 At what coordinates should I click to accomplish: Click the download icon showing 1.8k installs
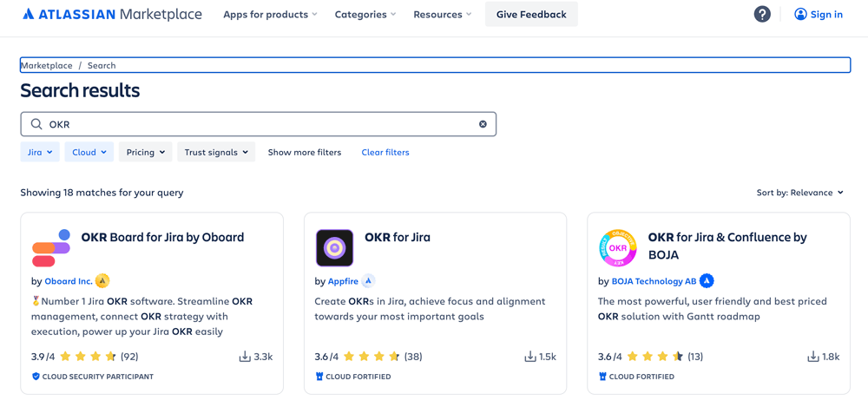coord(813,357)
